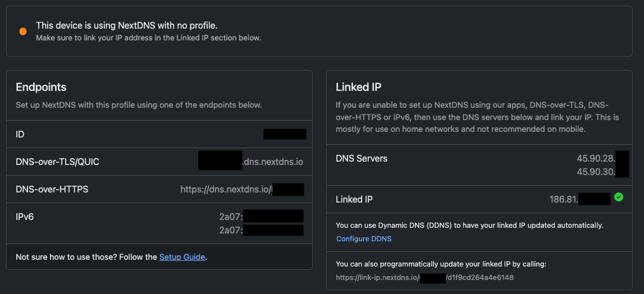The image size is (644, 294).
Task: Open the Setup Guide link
Action: tap(182, 257)
